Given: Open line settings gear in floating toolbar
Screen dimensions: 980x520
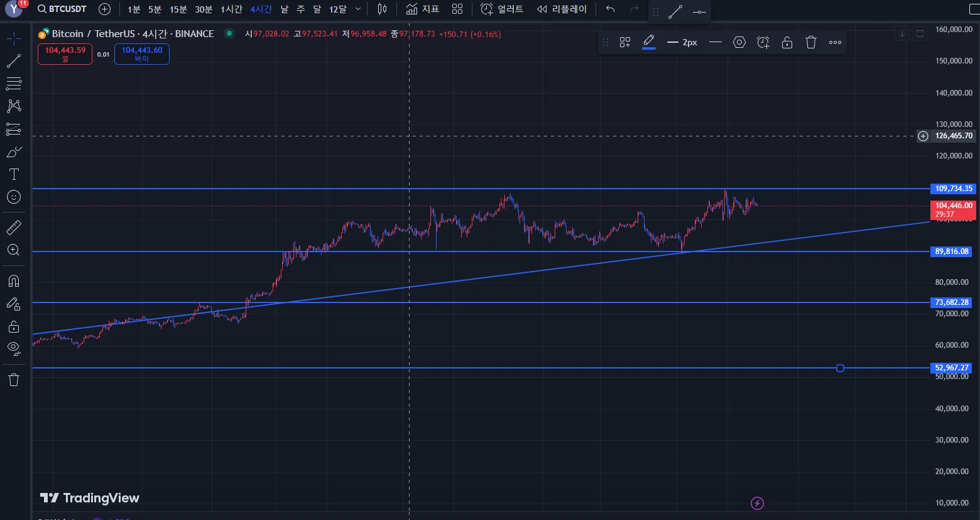Looking at the screenshot, I should pyautogui.click(x=739, y=42).
